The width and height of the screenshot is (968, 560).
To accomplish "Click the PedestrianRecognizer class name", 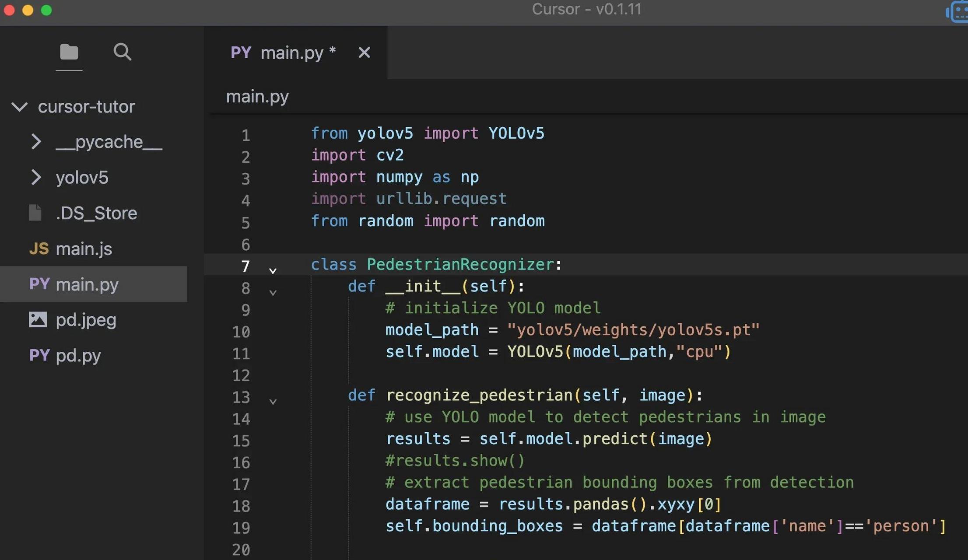I will (x=461, y=265).
